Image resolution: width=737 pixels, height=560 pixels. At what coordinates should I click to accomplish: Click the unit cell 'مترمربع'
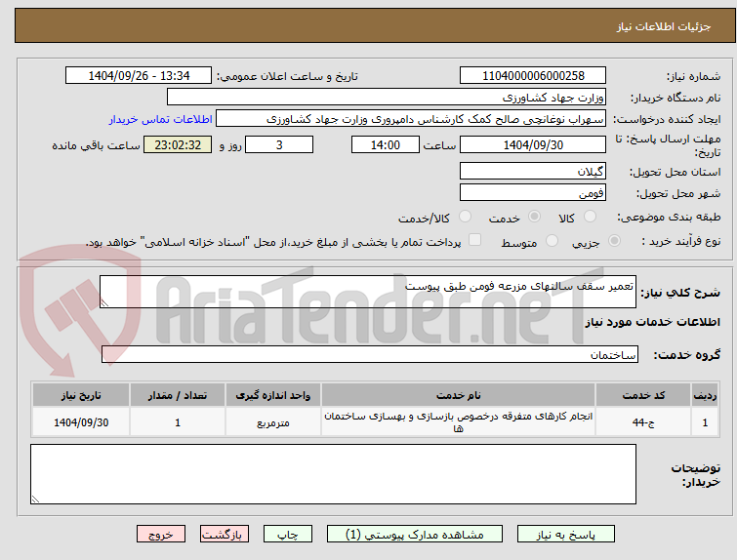273,421
